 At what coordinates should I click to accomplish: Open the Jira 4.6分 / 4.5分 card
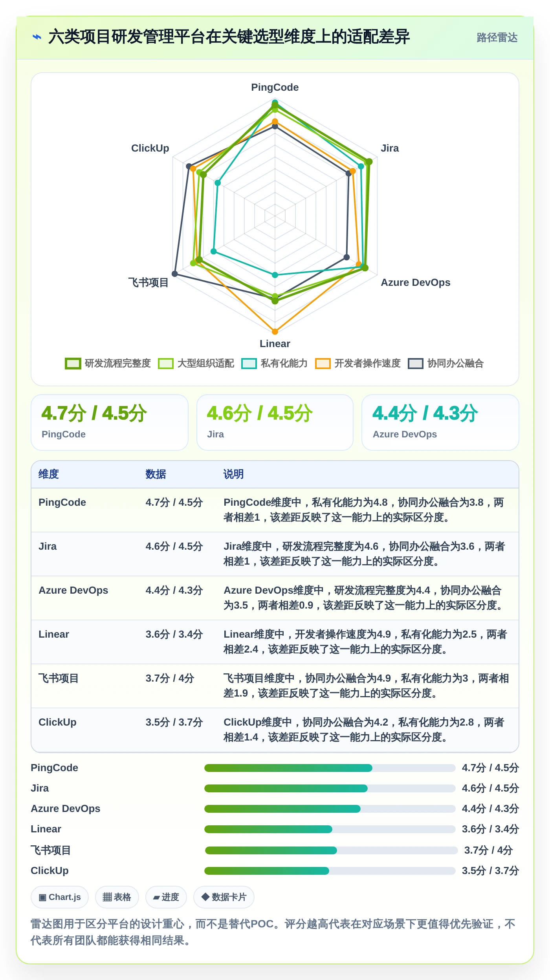click(275, 422)
